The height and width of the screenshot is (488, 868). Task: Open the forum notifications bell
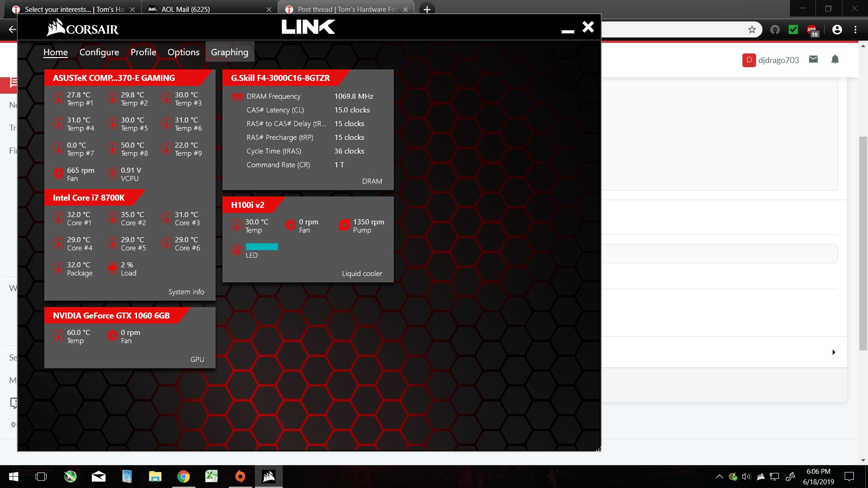click(835, 59)
